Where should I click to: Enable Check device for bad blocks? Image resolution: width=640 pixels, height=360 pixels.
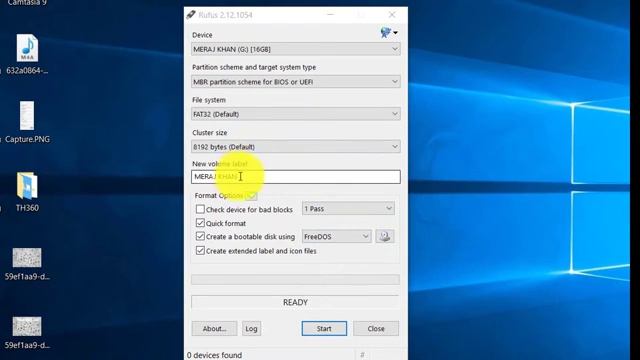click(x=200, y=209)
